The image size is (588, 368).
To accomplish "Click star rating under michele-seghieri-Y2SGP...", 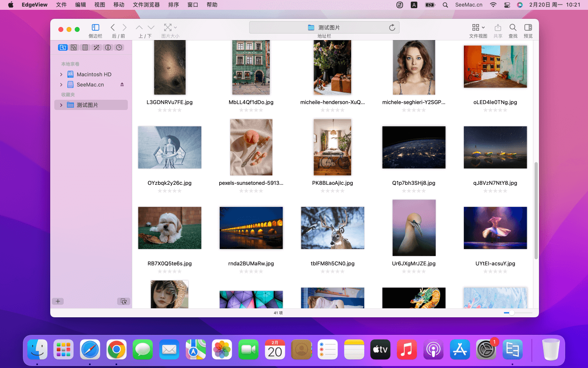I will point(414,110).
